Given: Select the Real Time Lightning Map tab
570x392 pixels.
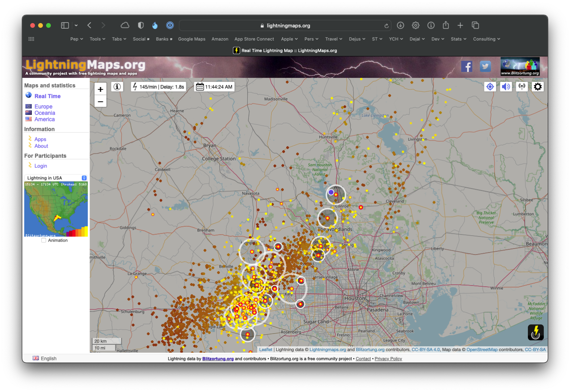Looking at the screenshot, I should click(285, 50).
